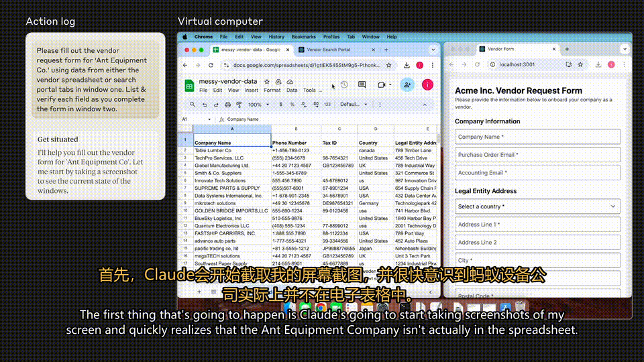Reload the spreadsheet page
Screen dimensions: 644x362
pos(211,65)
